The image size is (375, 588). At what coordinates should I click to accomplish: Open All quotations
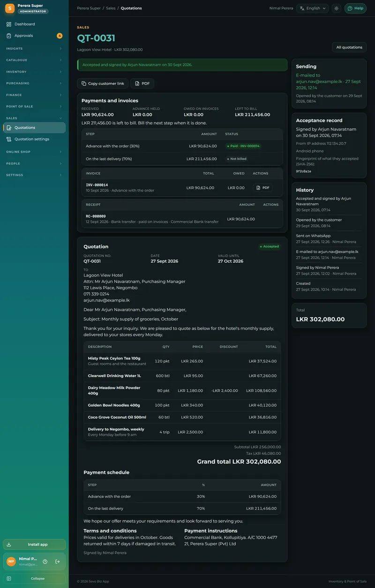click(349, 47)
